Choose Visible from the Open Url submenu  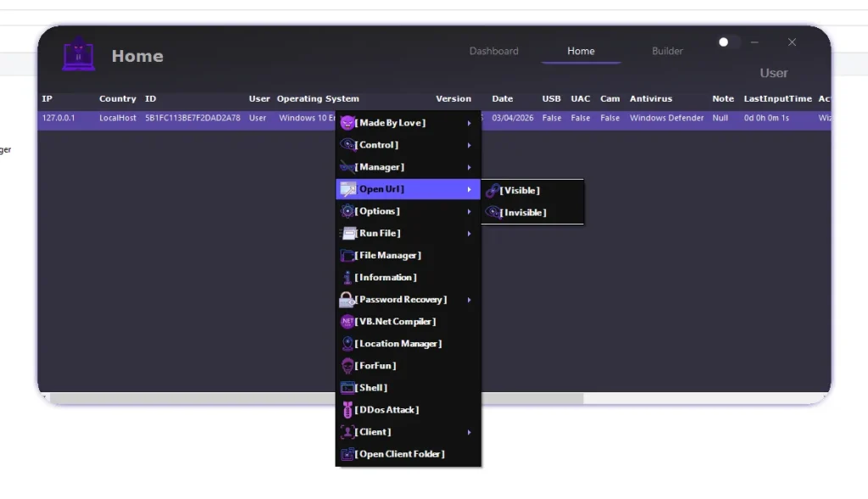[x=520, y=191]
